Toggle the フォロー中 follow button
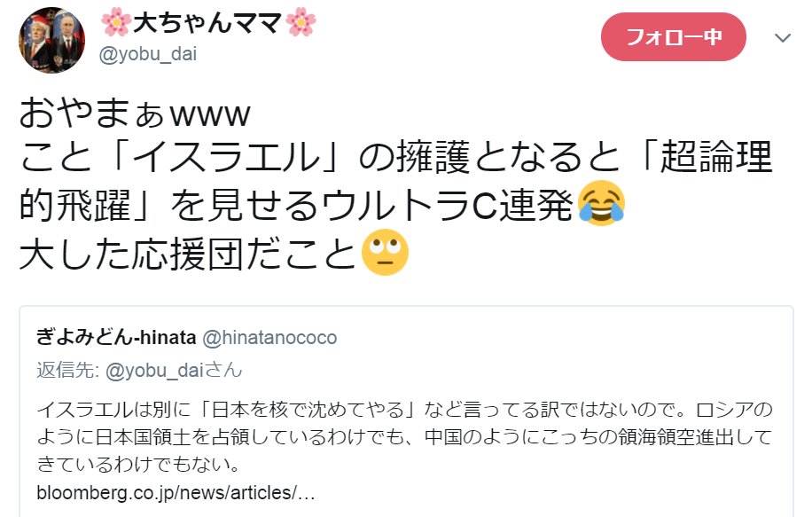 (x=673, y=36)
